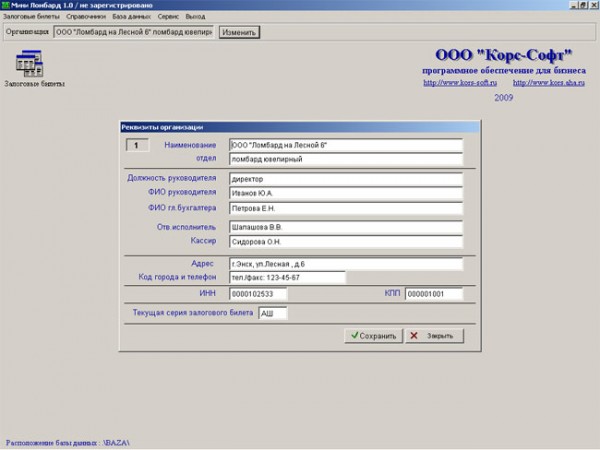The height and width of the screenshot is (450, 600).
Task: Visit the www.kors-soft.ru link
Action: point(460,83)
